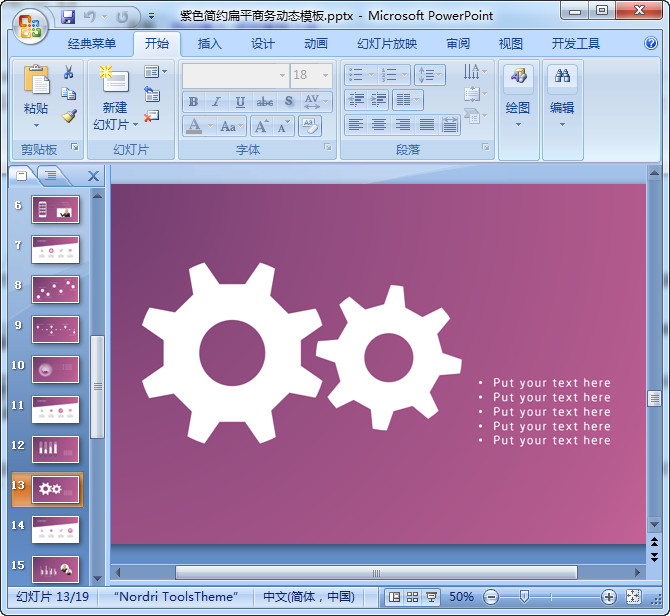Change the text direction
Screen dimensions: 670x616
tap(475, 72)
